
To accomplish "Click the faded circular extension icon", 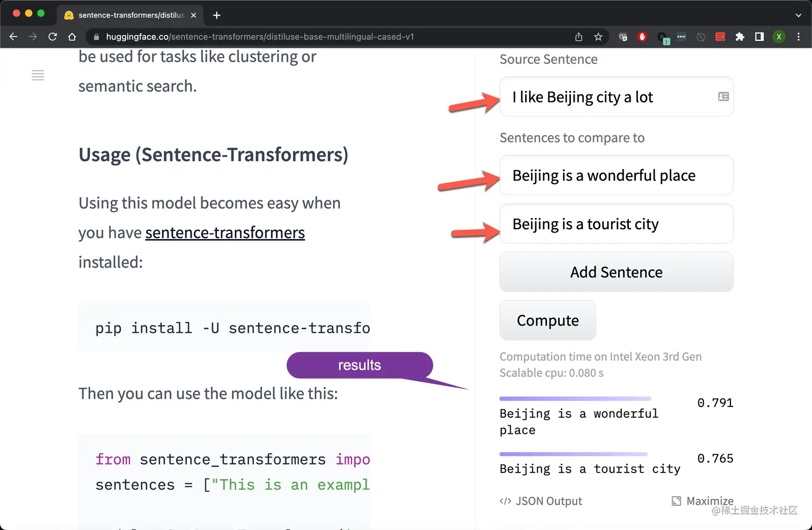I will click(x=701, y=37).
